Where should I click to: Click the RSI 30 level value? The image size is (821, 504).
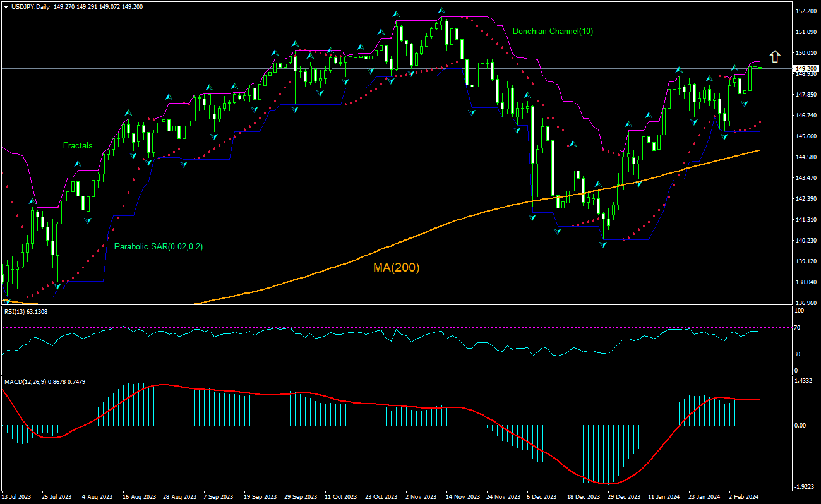[799, 354]
